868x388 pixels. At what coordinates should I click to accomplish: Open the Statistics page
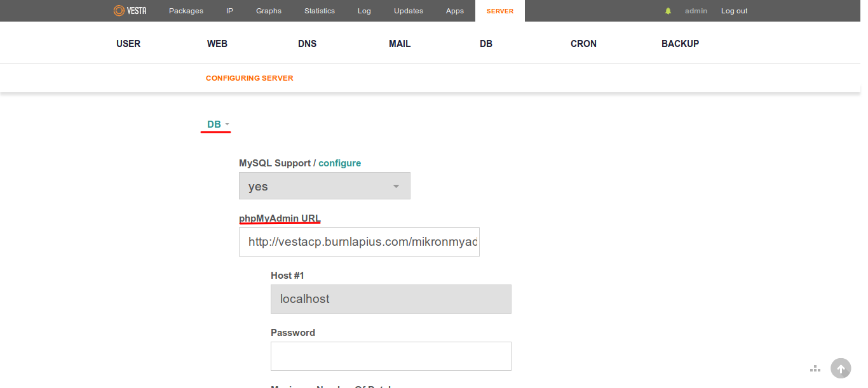point(320,11)
